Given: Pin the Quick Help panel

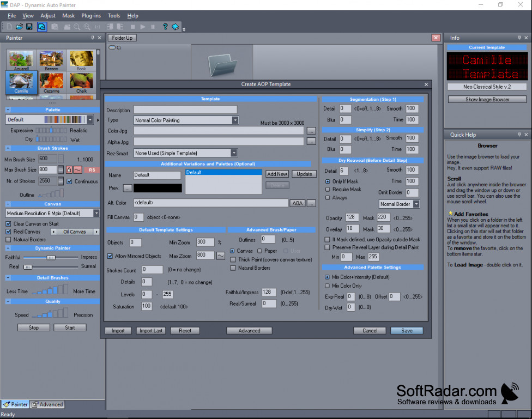Looking at the screenshot, I should [519, 135].
